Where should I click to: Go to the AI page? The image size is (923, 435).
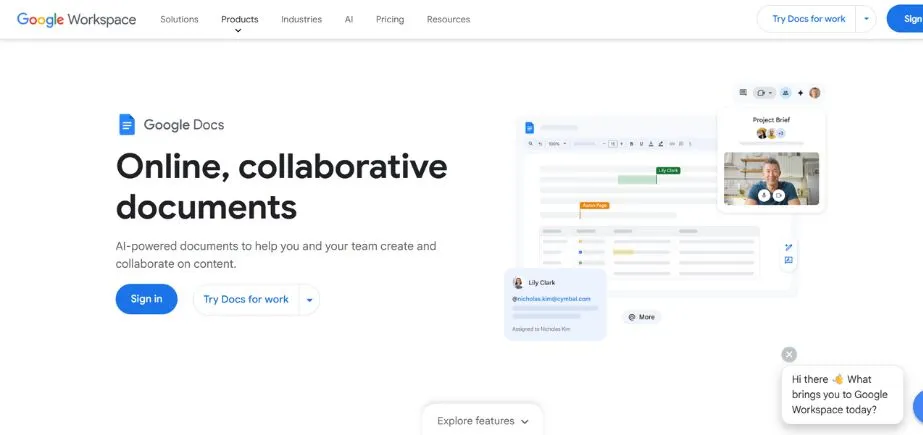[349, 19]
